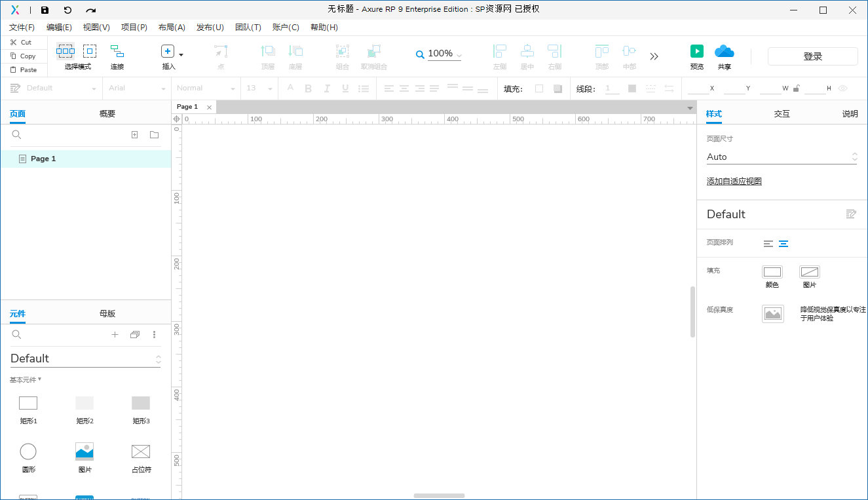Click the Save disk icon in title bar

tap(45, 10)
